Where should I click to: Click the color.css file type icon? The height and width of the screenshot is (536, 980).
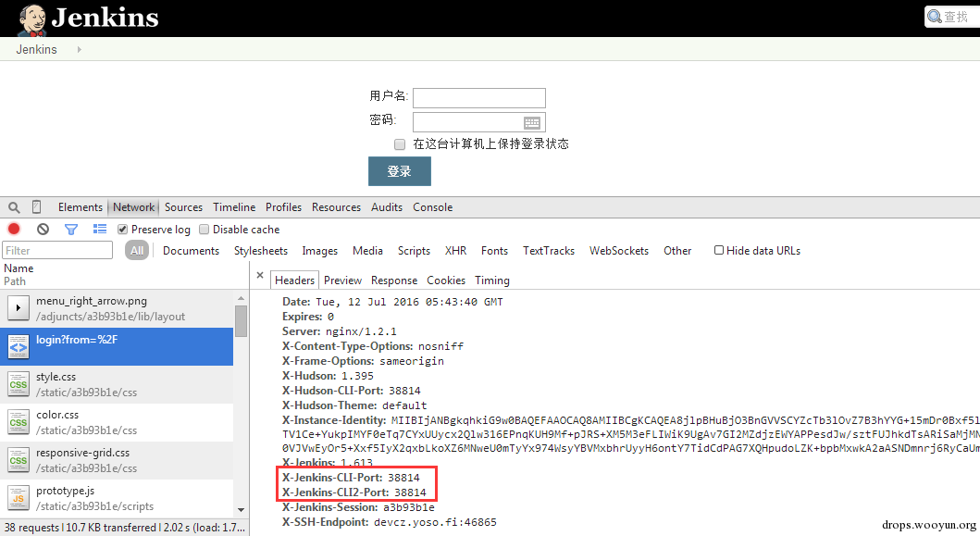[19, 422]
